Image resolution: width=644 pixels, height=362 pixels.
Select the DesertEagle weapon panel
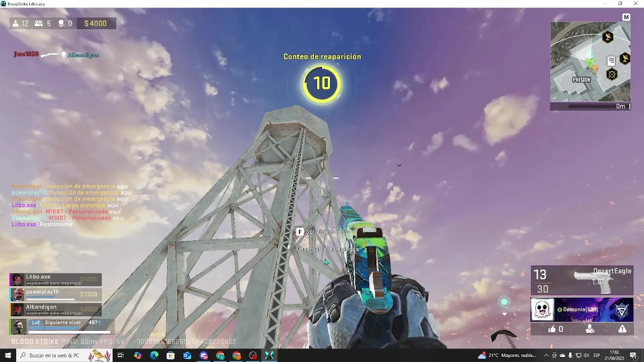(x=582, y=281)
